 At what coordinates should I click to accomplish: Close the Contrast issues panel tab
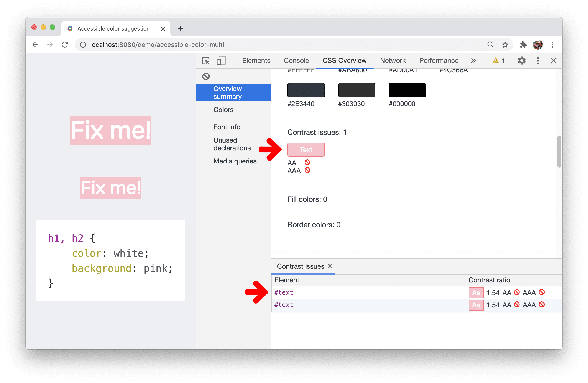pos(330,266)
